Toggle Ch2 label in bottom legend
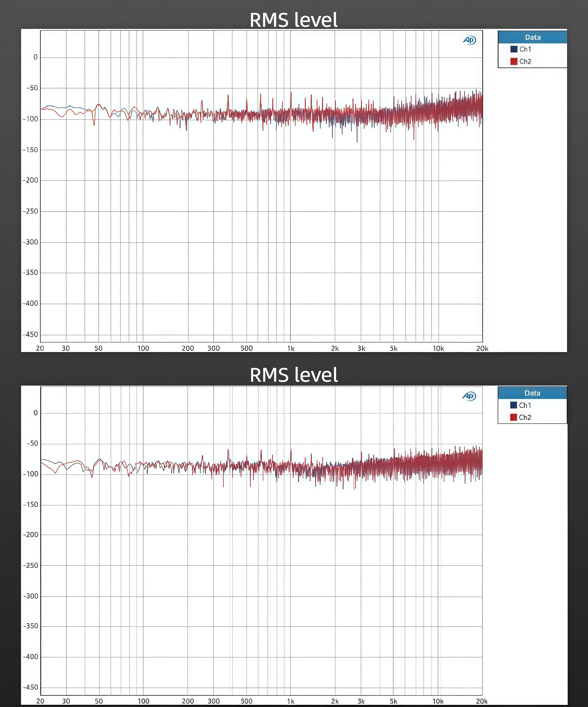The image size is (588, 707). (x=525, y=417)
